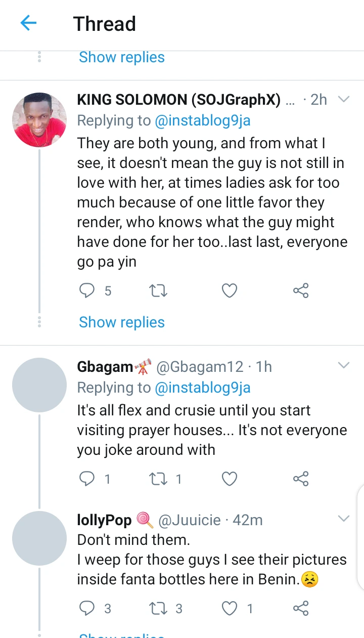The width and height of the screenshot is (364, 638).
Task: Open @instablog9ja link in Gbagam's tweet
Action: (x=202, y=388)
